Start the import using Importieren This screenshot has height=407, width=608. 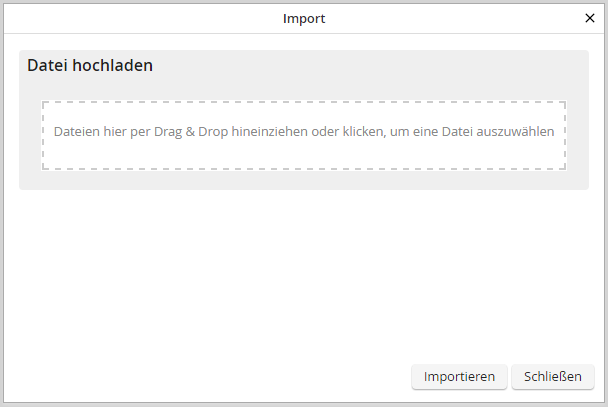(459, 376)
